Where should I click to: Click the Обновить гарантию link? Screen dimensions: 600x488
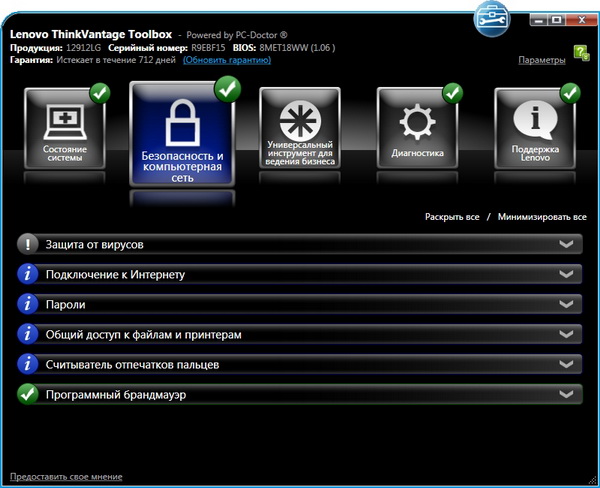pos(226,60)
